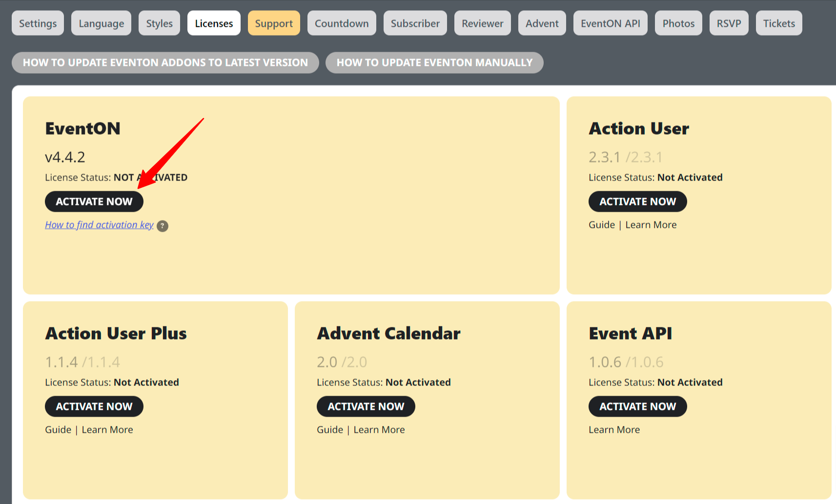Open the Action User Guide link

click(x=602, y=225)
